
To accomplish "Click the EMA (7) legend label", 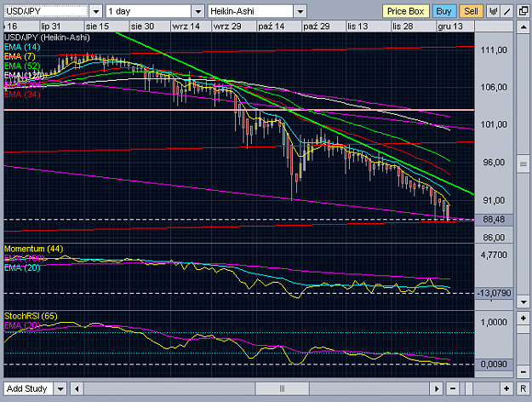I will 20,56.
